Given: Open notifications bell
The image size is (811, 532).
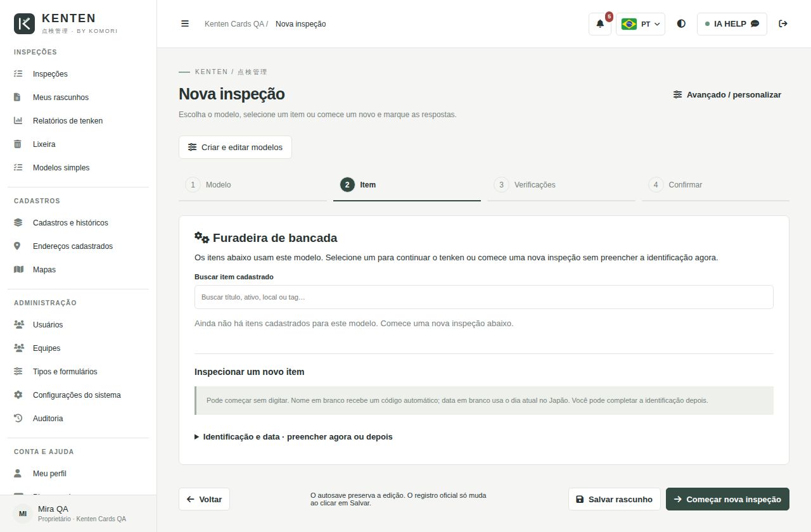Looking at the screenshot, I should pyautogui.click(x=600, y=24).
